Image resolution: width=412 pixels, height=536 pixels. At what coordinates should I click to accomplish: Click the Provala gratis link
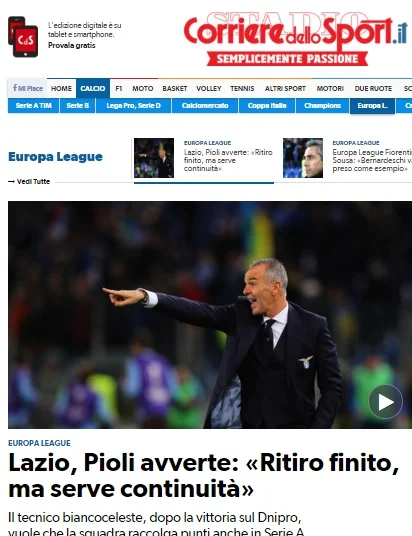pos(71,45)
